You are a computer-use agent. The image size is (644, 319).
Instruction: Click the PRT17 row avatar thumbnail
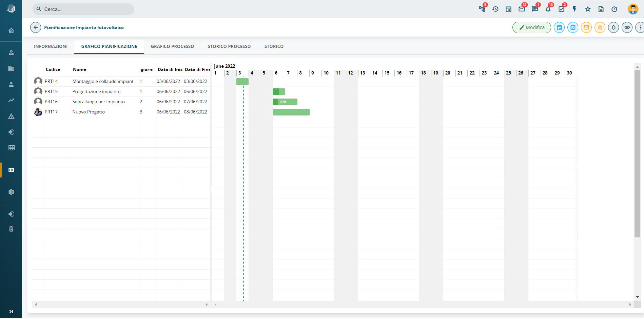(x=38, y=112)
